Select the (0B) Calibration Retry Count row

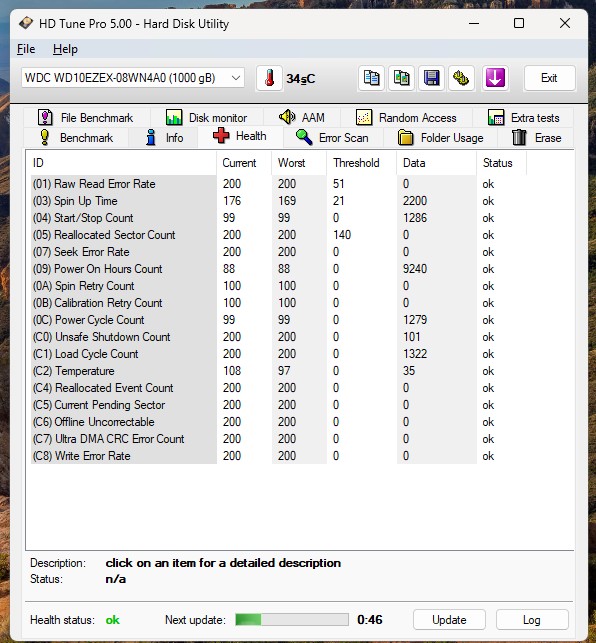pos(278,303)
